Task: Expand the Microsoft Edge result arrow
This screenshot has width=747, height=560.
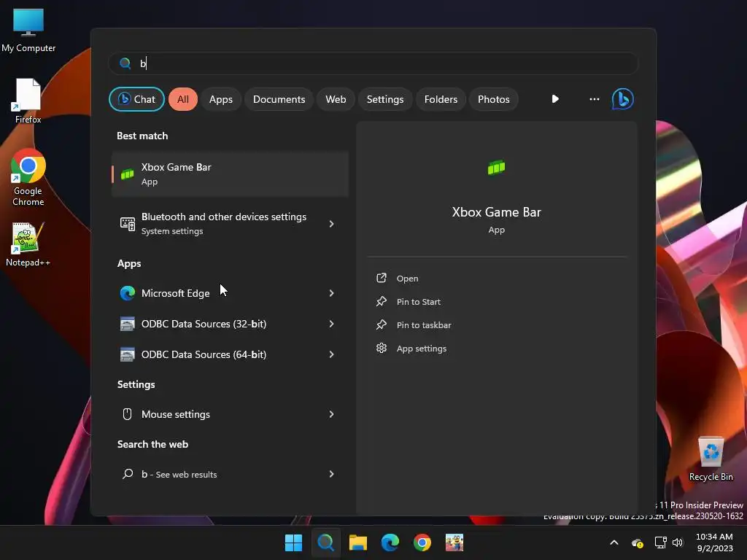Action: (x=332, y=293)
